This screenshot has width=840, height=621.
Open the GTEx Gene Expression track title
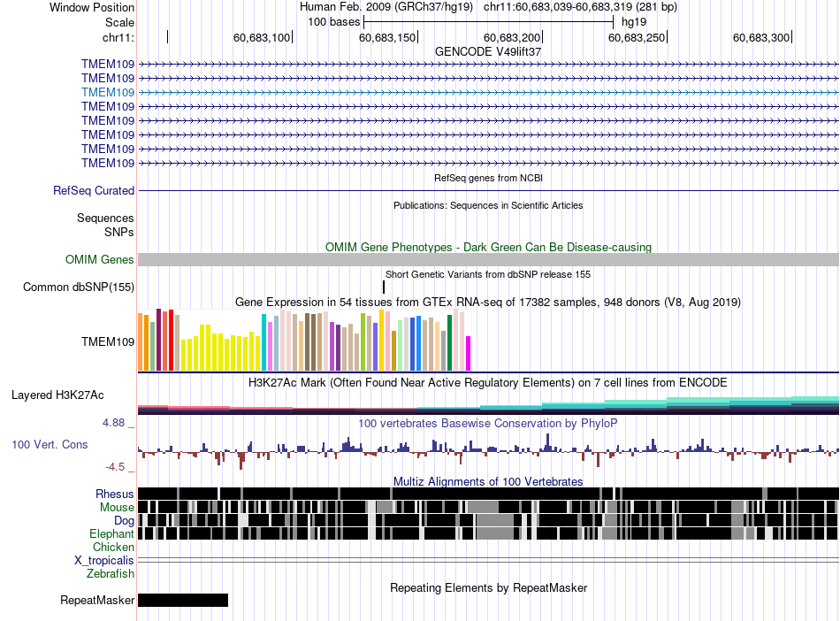(488, 303)
